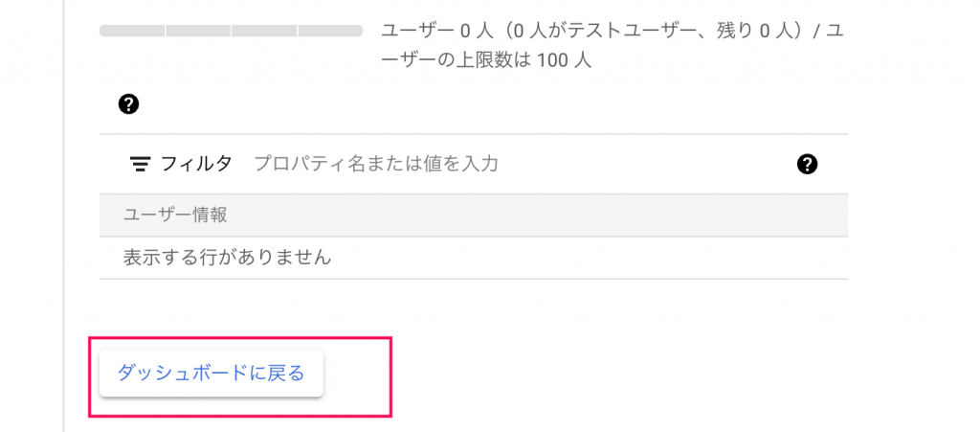Click the vertical divider line at left panel edge
This screenshot has width=980, height=432.
tap(64, 216)
